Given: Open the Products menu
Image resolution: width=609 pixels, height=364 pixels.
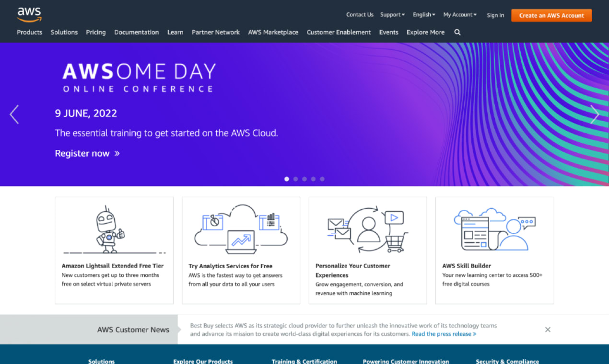Looking at the screenshot, I should tap(30, 32).
